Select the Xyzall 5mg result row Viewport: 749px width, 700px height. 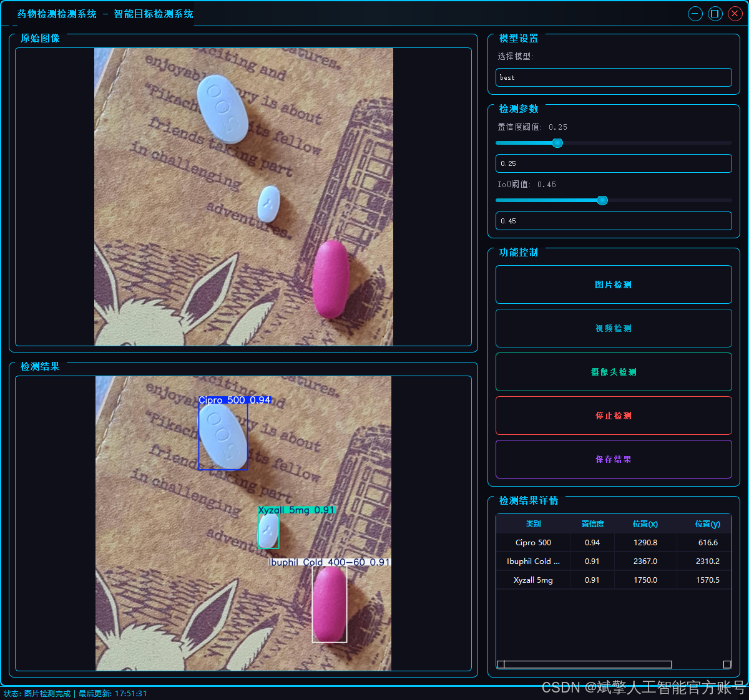click(614, 580)
